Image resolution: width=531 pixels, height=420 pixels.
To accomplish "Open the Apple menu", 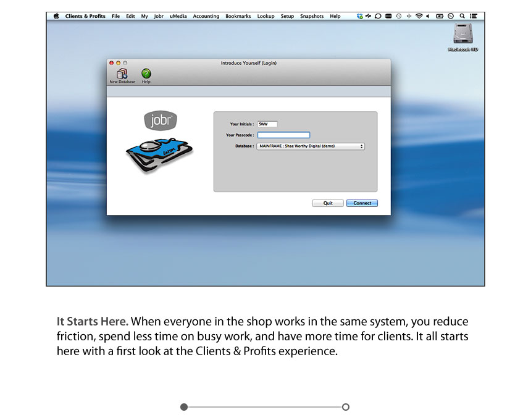I will pyautogui.click(x=56, y=16).
